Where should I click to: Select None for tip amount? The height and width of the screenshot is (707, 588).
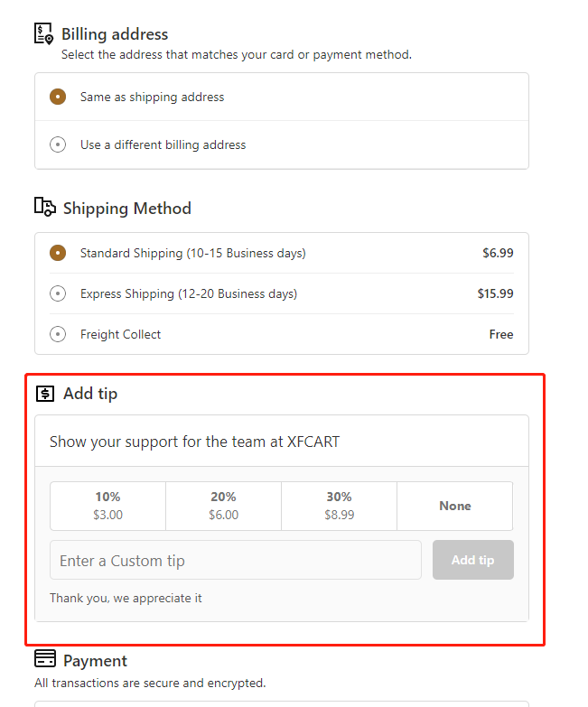click(x=455, y=506)
